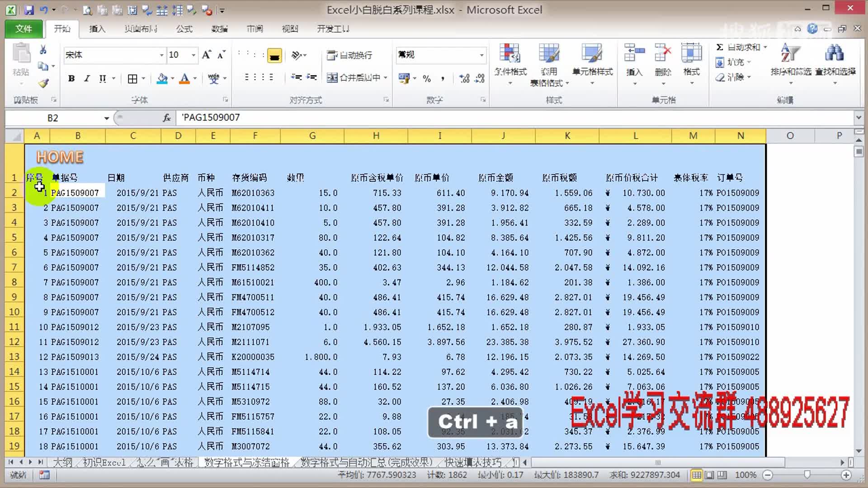Click the zoom out minus control

(768, 475)
